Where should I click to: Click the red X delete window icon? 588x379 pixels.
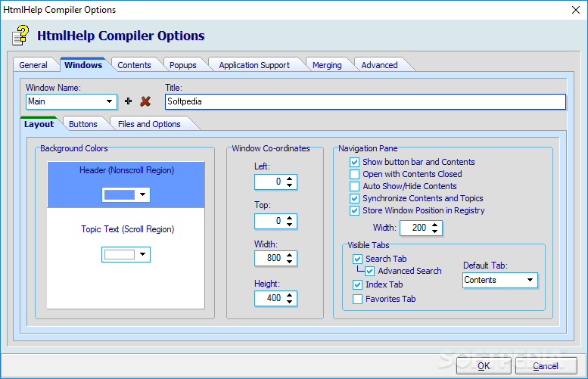point(145,101)
